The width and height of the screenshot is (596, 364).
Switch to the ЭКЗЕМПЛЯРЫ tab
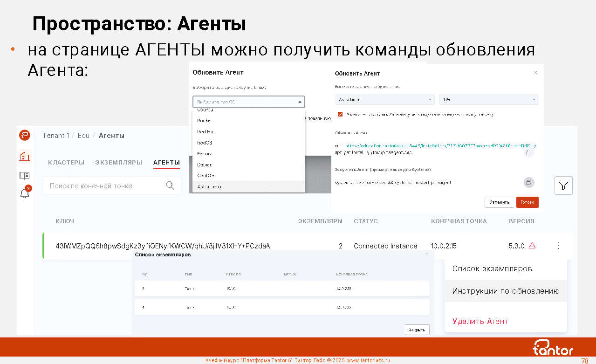click(118, 162)
